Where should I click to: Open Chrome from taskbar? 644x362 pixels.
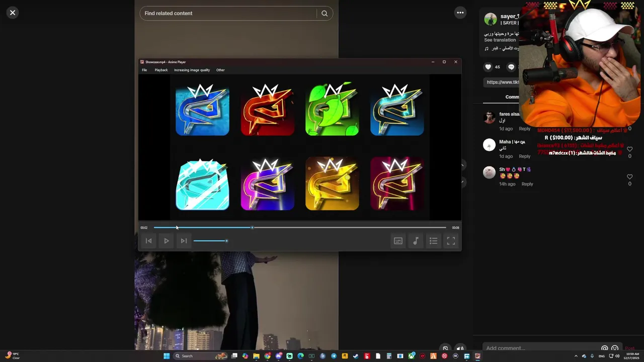[267, 356]
